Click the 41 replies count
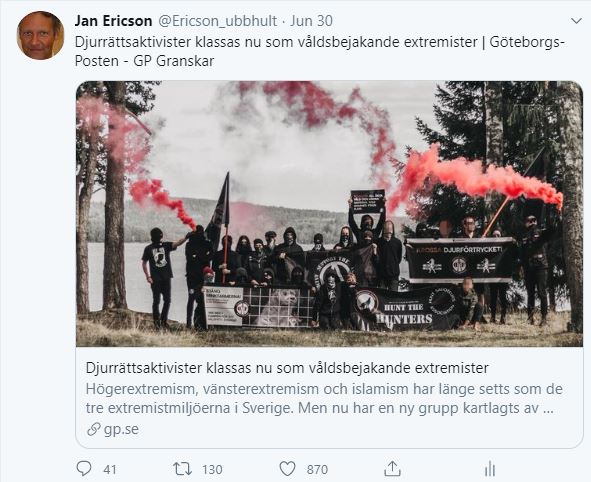The width and height of the screenshot is (591, 482). pyautogui.click(x=110, y=470)
